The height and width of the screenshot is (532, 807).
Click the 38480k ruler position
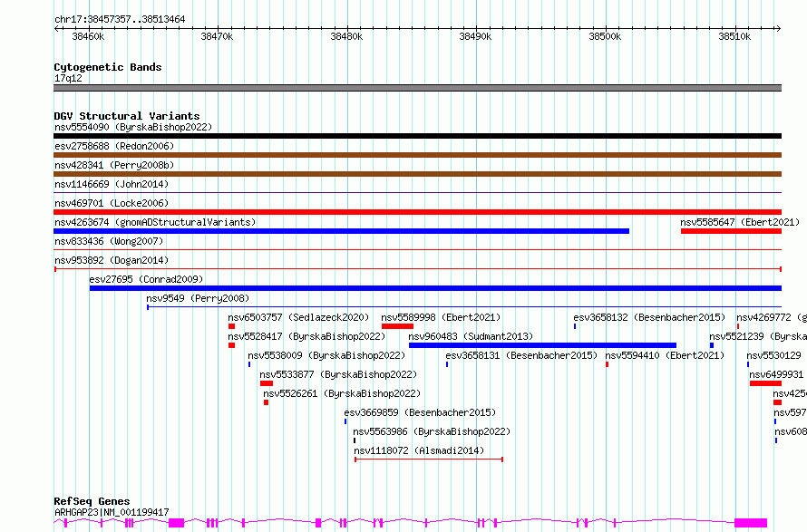[x=346, y=36]
